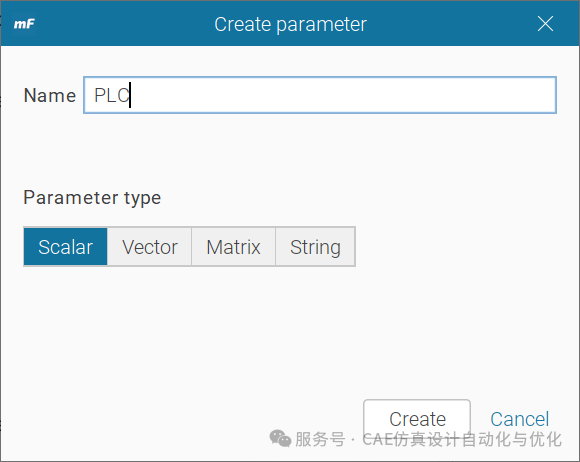The width and height of the screenshot is (580, 462).
Task: Click the Create button
Action: 417,419
